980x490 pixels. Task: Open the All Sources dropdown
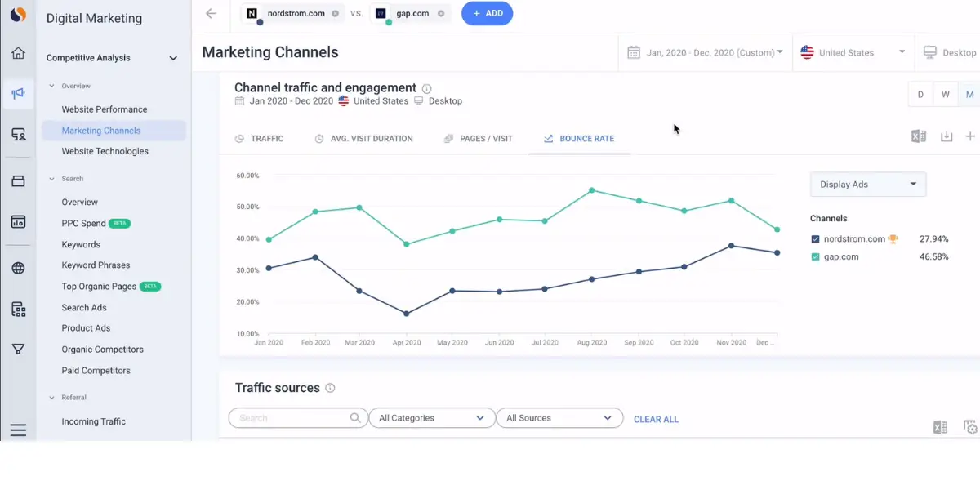click(x=559, y=418)
